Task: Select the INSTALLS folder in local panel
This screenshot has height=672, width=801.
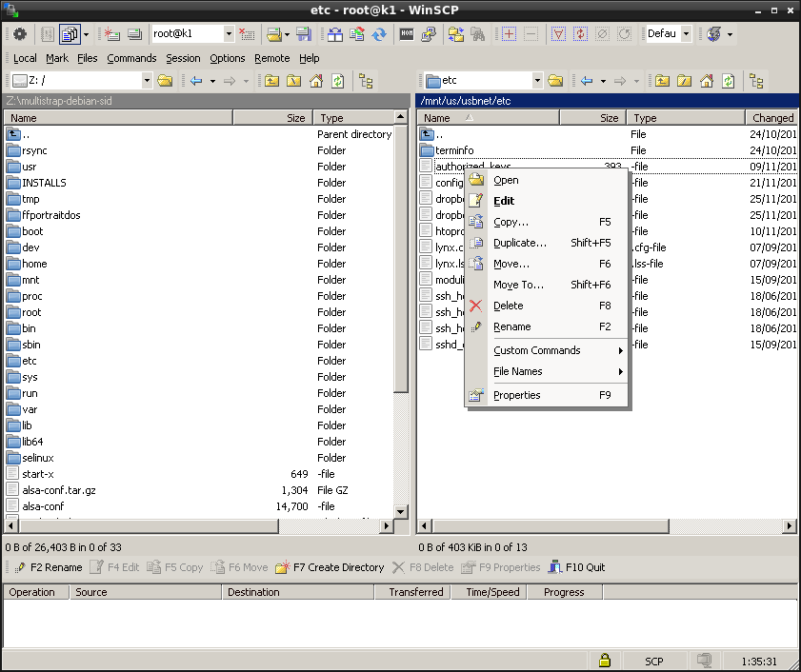Action: pos(44,183)
